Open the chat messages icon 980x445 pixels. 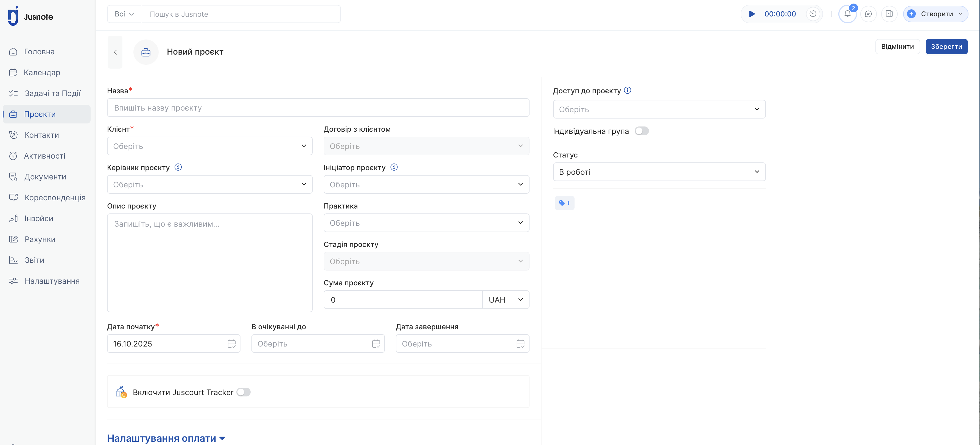click(x=868, y=14)
